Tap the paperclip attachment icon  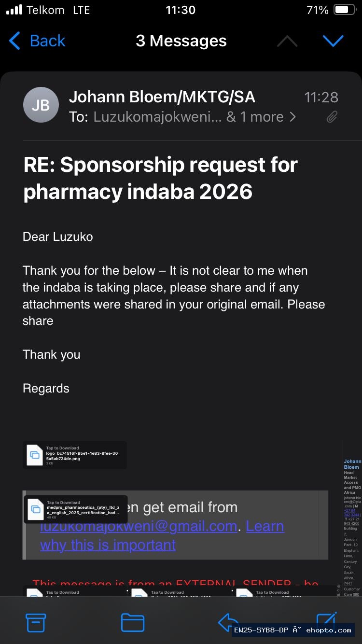tap(332, 117)
